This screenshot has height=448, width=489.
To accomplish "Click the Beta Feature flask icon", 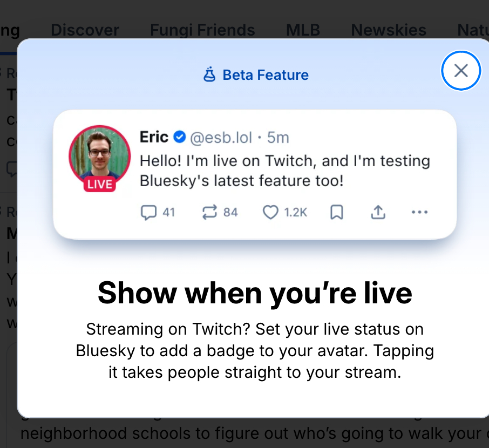I will [x=209, y=75].
